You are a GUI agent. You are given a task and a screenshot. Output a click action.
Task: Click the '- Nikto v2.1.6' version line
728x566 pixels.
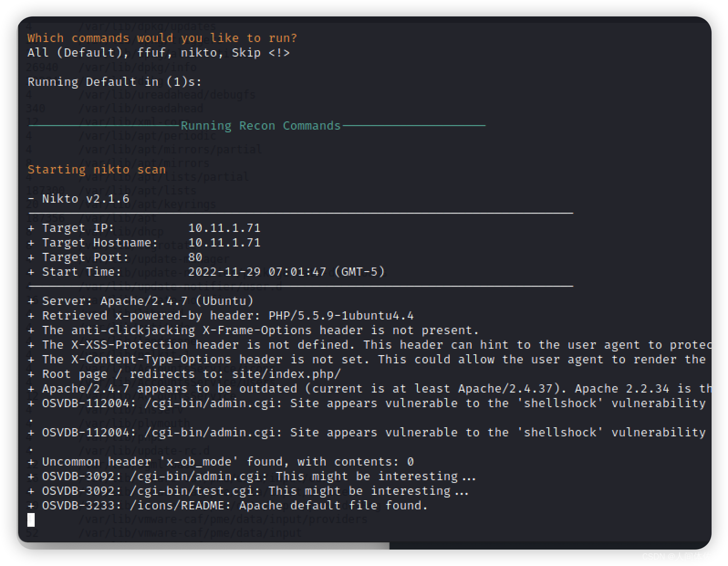(x=78, y=199)
